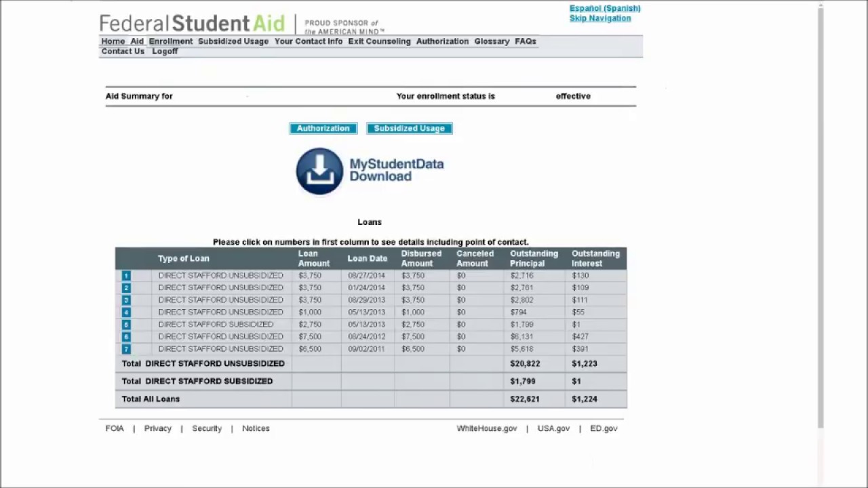The width and height of the screenshot is (868, 488).
Task: Open the Enrollment menu item
Action: (171, 41)
